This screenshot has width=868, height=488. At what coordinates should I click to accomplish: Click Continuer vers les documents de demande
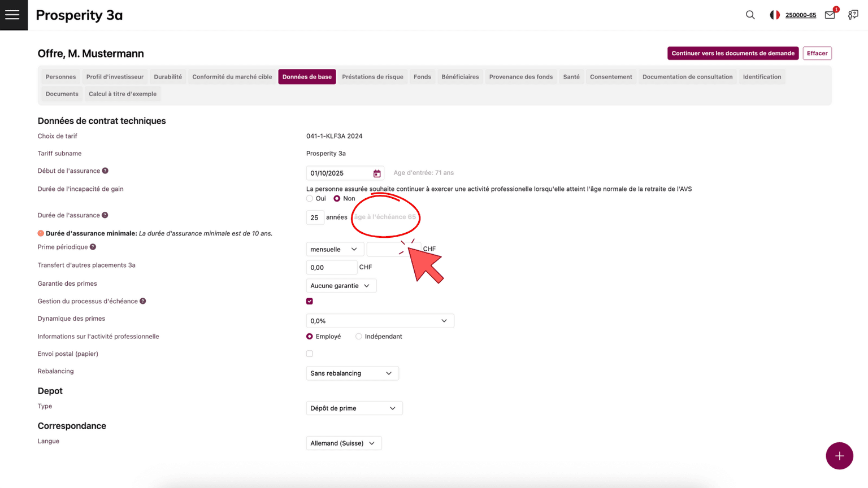coord(732,53)
